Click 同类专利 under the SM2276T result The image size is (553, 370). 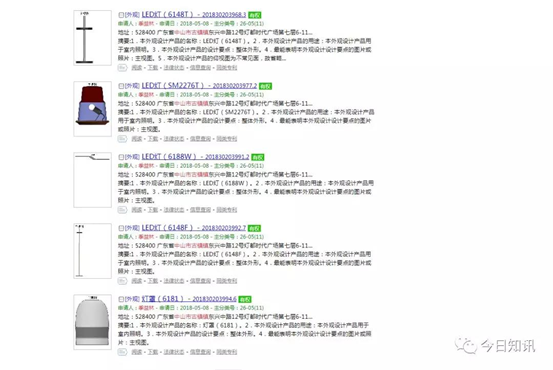[227, 139]
